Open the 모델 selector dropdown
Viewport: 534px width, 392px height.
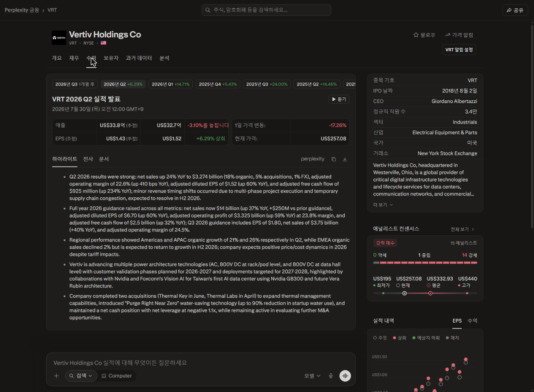313,376
